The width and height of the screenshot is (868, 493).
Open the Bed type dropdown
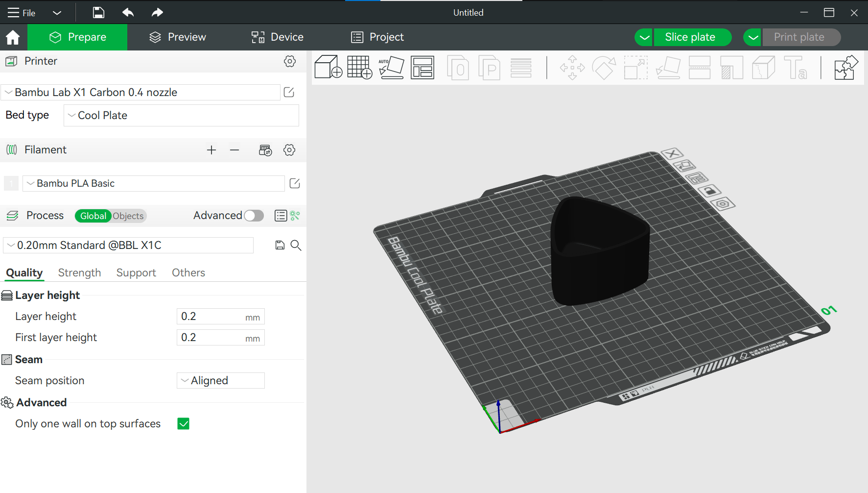[x=181, y=115]
